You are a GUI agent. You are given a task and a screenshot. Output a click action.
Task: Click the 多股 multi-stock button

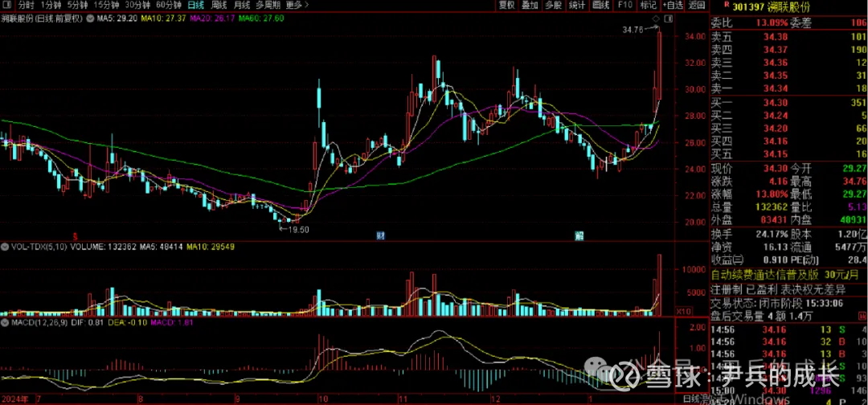coord(553,5)
